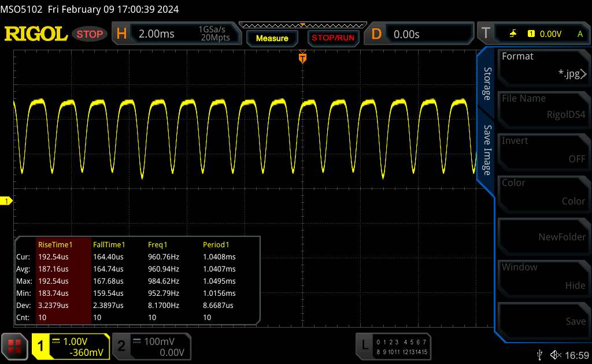Click the Avg RiseTime1 value 187.16us

pos(53,269)
